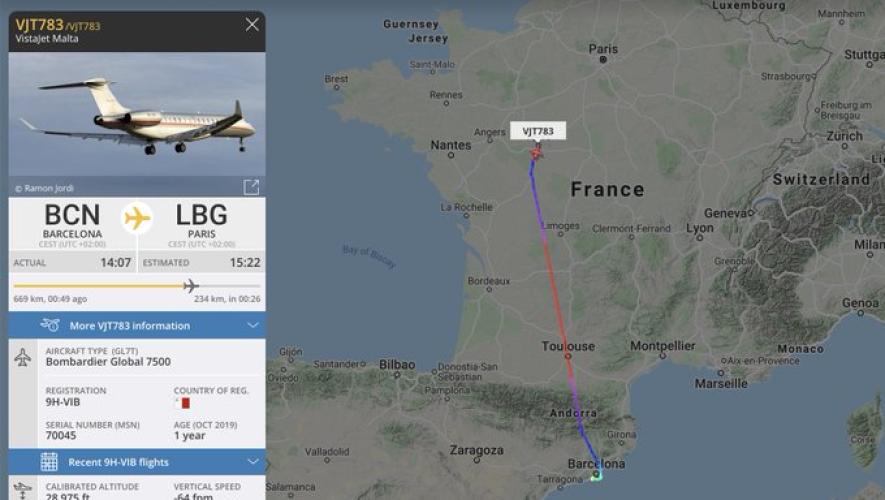Click the calibrated altitude icon
The height and width of the screenshot is (500, 885).
point(23,490)
